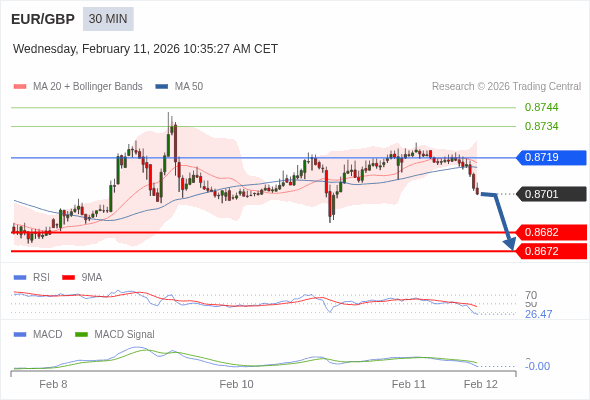Screen dimensions: 590x400
Task: Click the MA 50 blue legend swatch
Action: coord(162,87)
